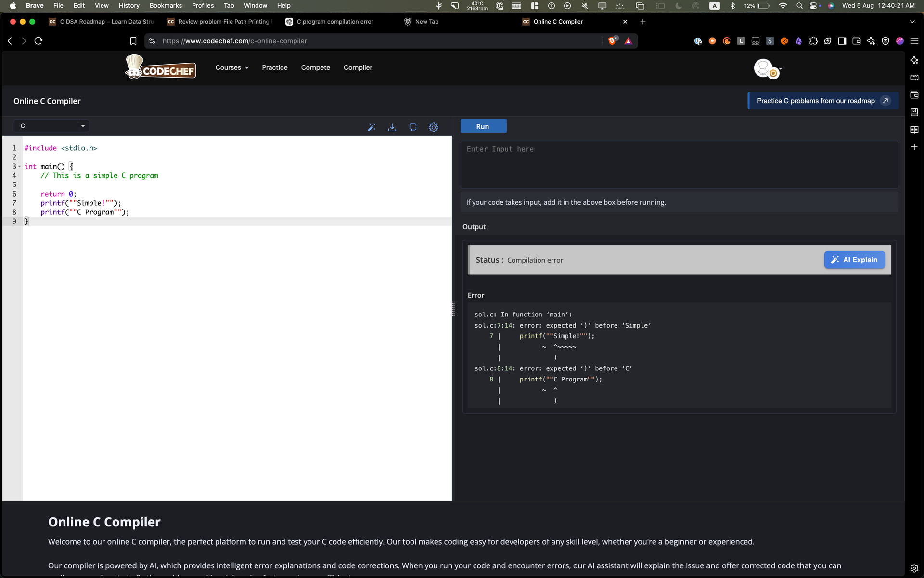Open the Wi-Fi status menu

783,6
